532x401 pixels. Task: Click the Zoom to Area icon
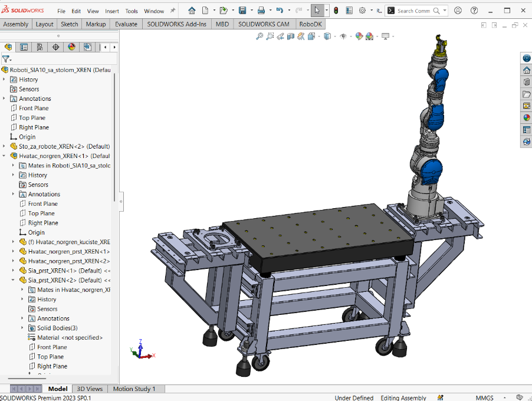point(270,37)
